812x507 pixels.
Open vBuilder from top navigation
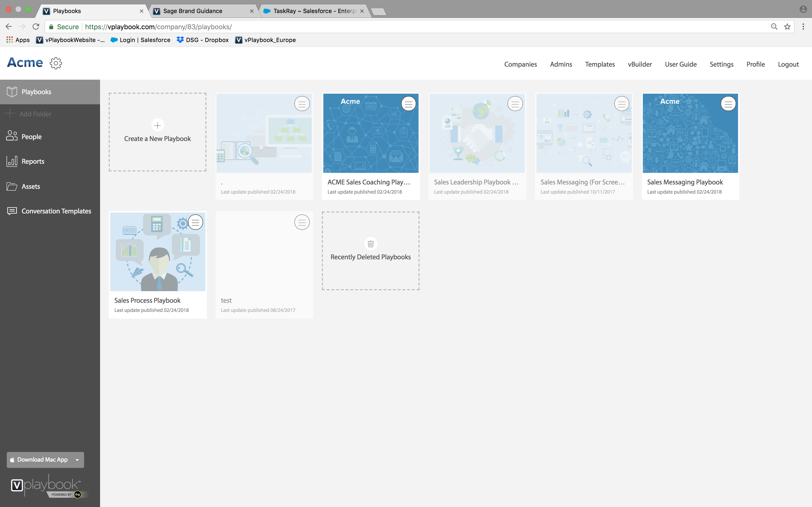[x=639, y=64]
